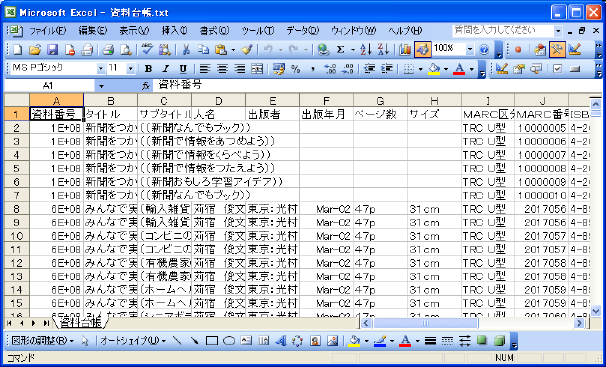Run the spelling check icon
This screenshot has height=367, width=606.
tap(147, 49)
